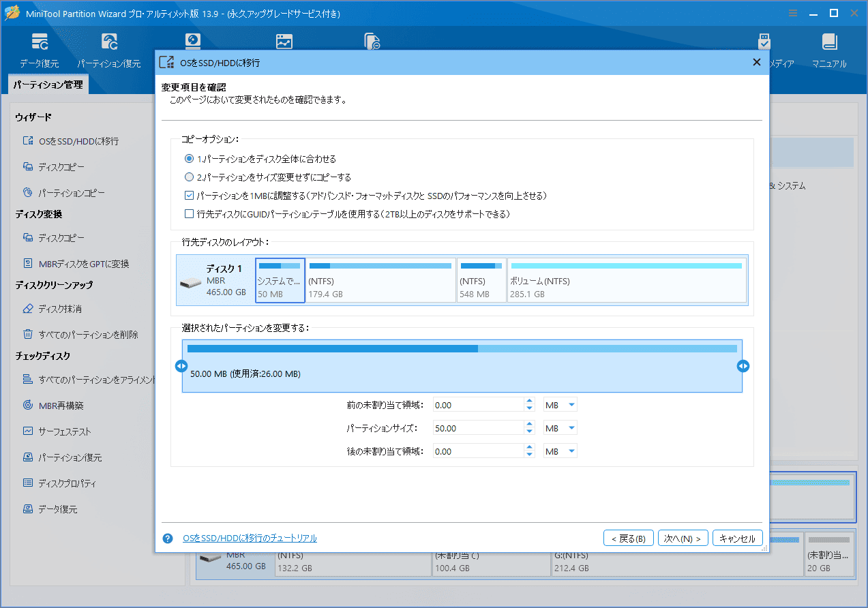Choose パーティションコピー in the sidebar
Viewport: 868px width, 608px height.
63,193
